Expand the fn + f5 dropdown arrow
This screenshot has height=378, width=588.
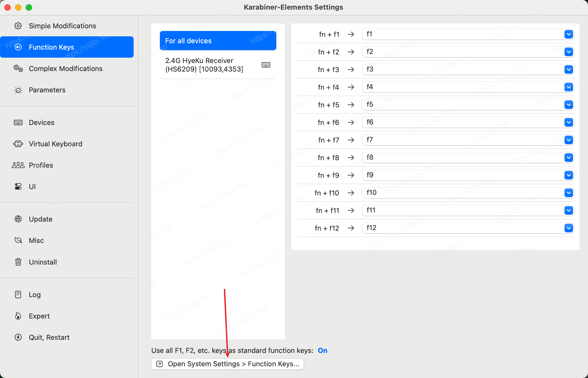click(x=568, y=105)
